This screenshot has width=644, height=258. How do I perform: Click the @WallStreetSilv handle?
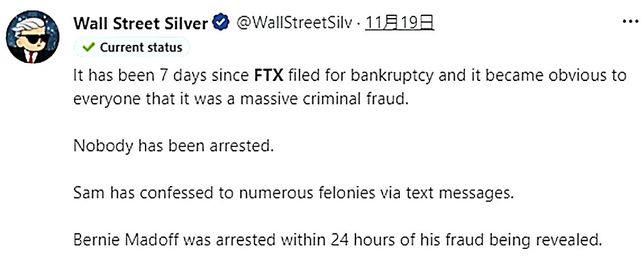pos(294,24)
